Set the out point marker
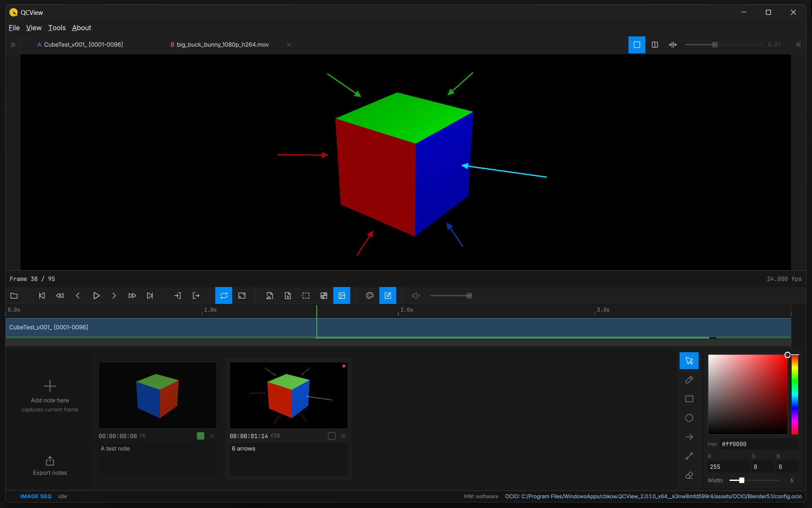Viewport: 812px width, 508px height. 196,295
